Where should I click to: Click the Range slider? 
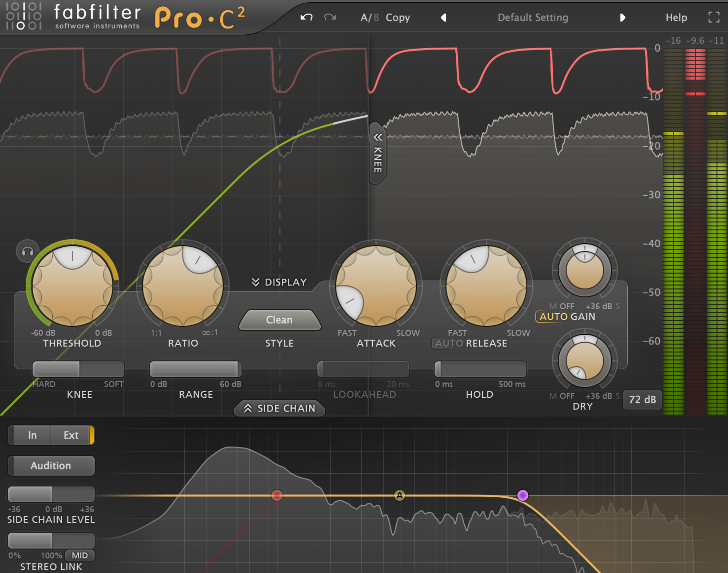tap(196, 369)
